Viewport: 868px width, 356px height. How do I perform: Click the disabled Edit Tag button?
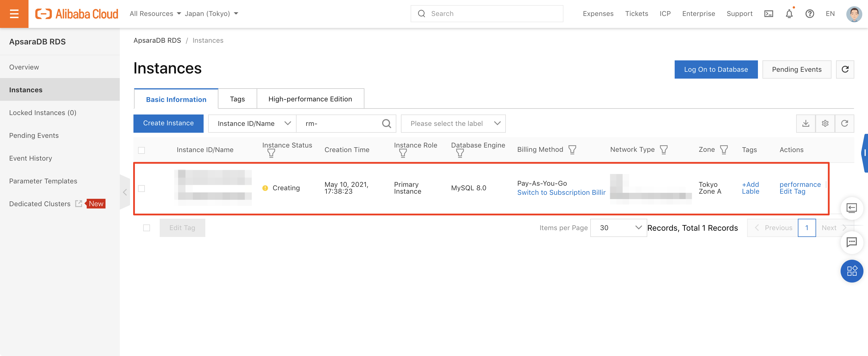(x=182, y=228)
